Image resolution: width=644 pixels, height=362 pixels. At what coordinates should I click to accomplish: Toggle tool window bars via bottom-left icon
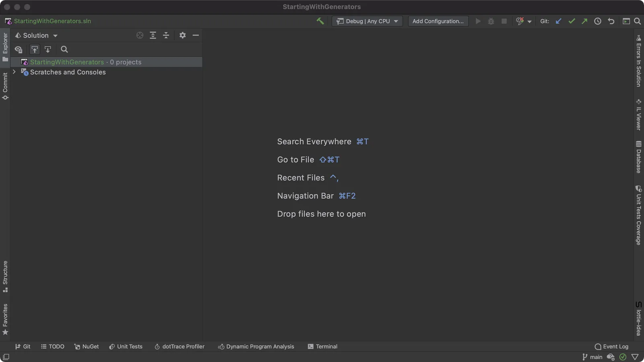6,357
